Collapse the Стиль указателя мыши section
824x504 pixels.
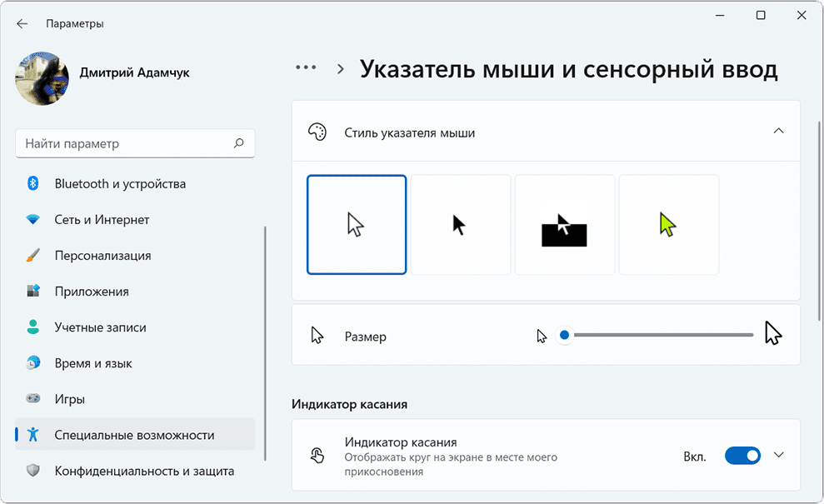(x=779, y=131)
